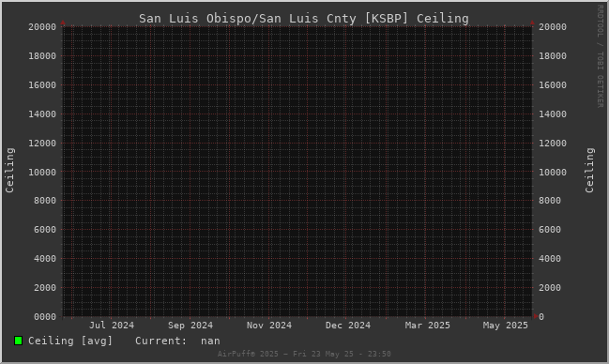Click the 20000 label on left axis
609x364 pixels.
tap(42, 27)
